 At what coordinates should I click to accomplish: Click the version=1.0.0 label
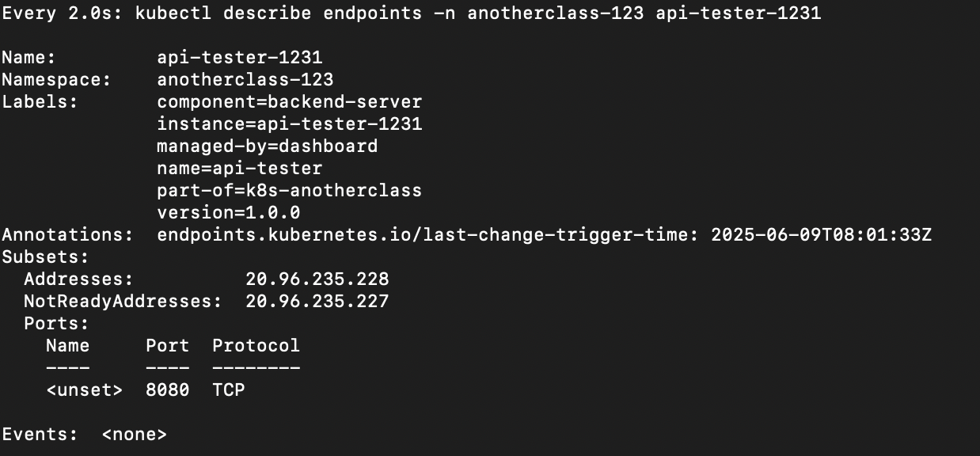229,213
